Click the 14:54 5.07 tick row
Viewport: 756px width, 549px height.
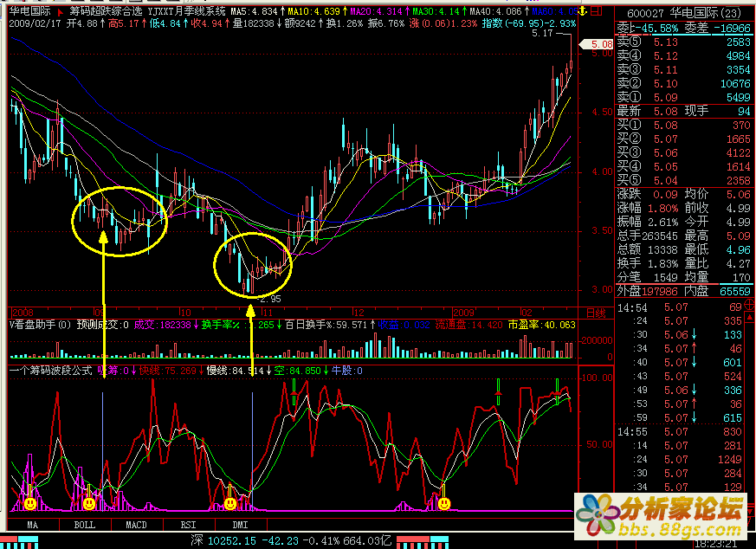[680, 307]
